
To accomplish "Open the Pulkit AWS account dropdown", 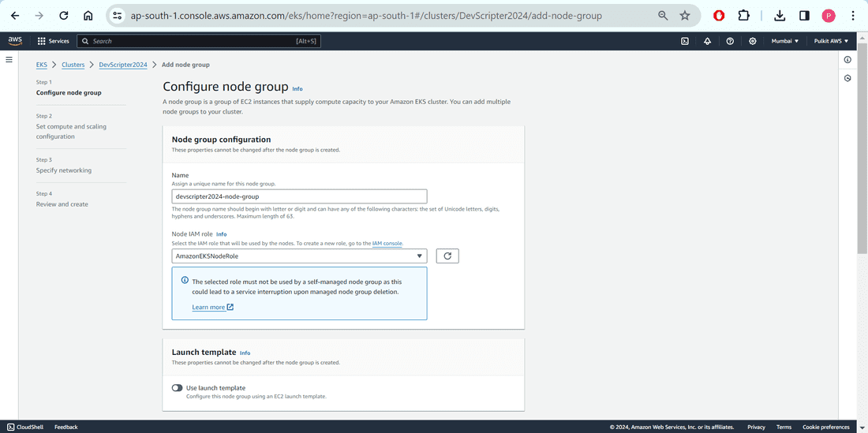I will [831, 41].
